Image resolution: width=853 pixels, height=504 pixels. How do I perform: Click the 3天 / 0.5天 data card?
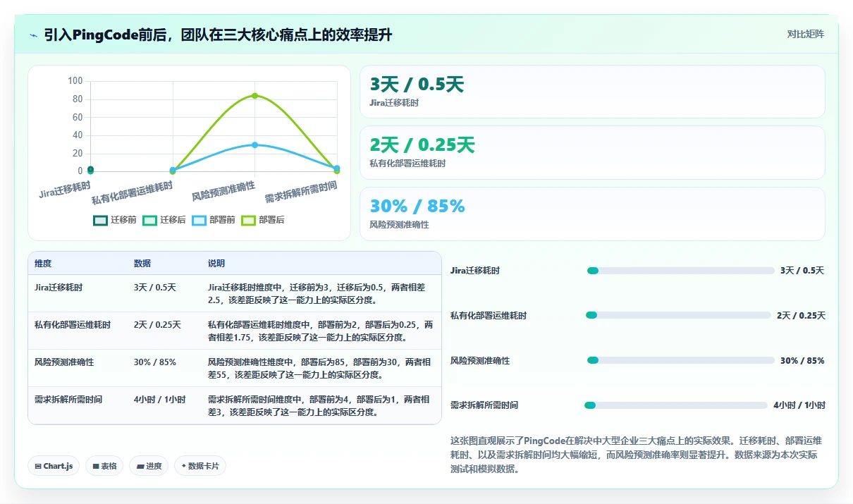[x=592, y=92]
